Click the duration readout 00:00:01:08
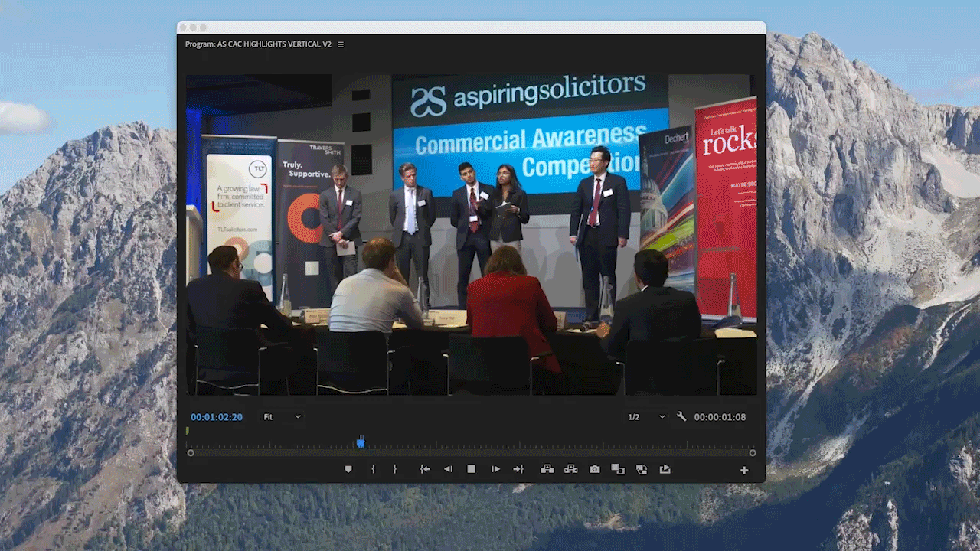980x551 pixels. coord(720,417)
